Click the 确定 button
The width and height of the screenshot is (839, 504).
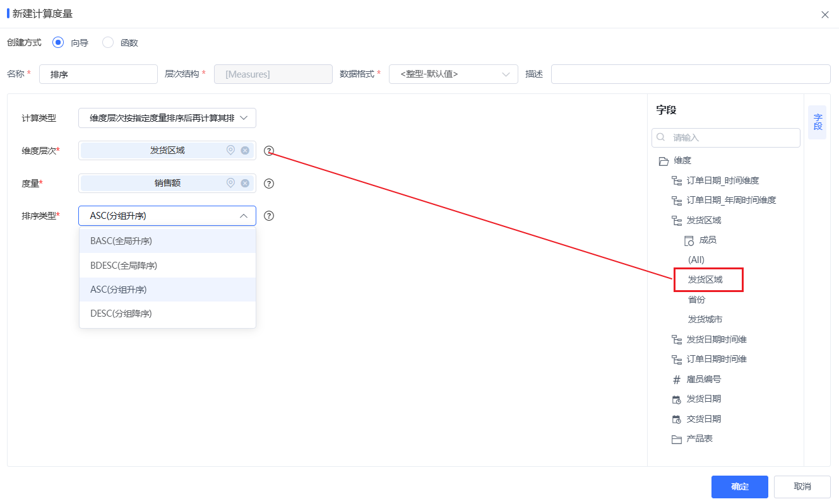(x=740, y=487)
